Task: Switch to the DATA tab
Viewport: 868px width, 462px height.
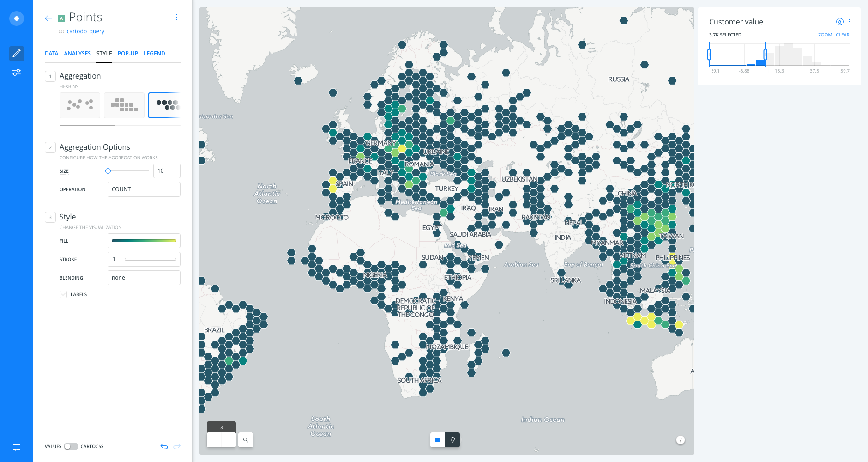Action: (x=51, y=53)
